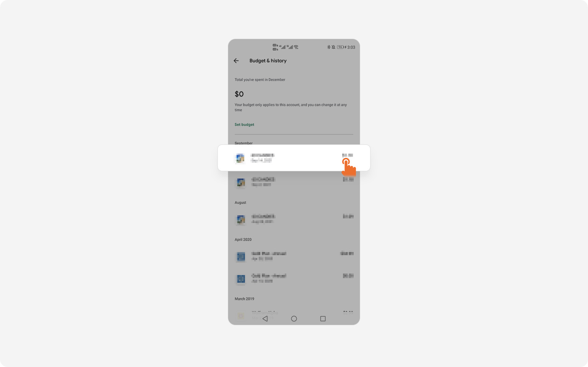Open the August purchase's app icon

(241, 220)
